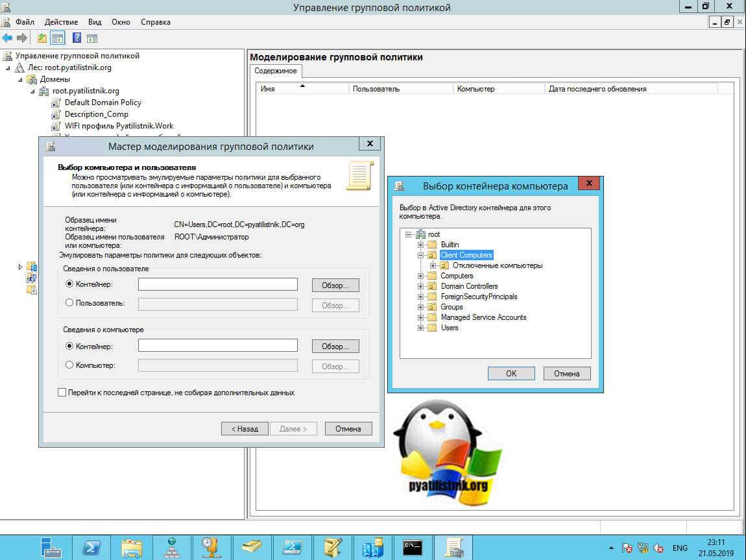
Task: Open PowerShell from the taskbar
Action: (91, 547)
